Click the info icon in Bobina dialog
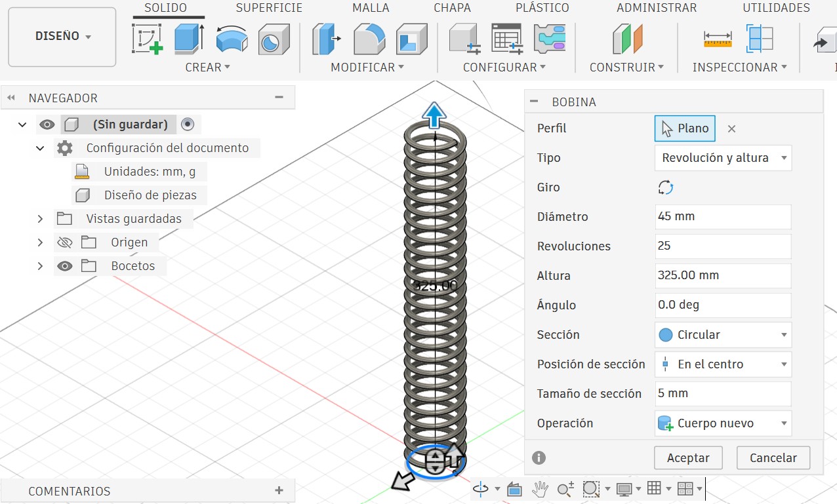837x504 pixels. (539, 457)
